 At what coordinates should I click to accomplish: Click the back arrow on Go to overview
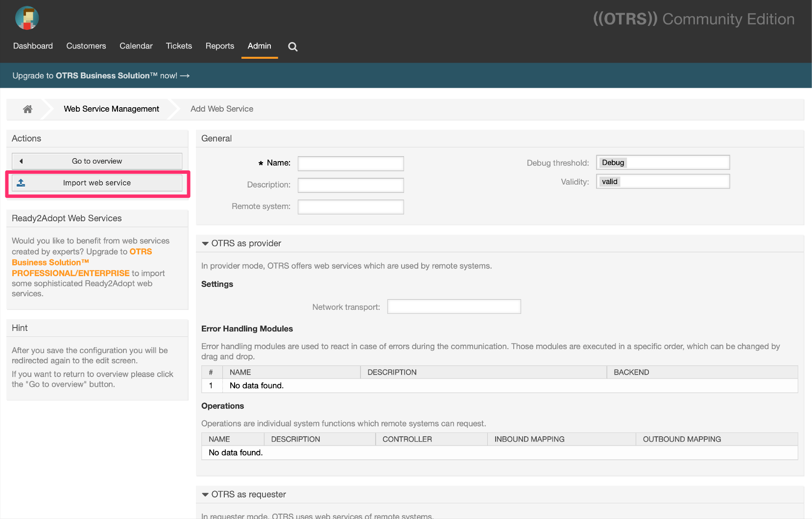pyautogui.click(x=21, y=161)
